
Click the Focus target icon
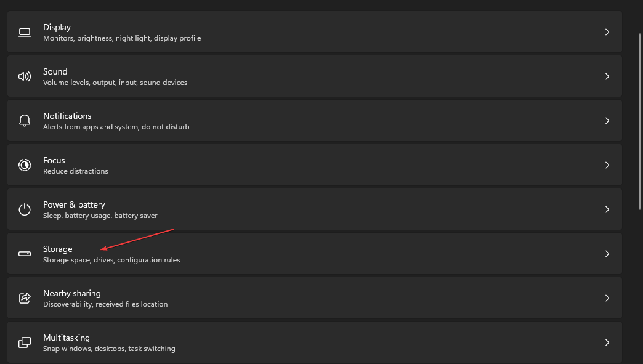25,164
